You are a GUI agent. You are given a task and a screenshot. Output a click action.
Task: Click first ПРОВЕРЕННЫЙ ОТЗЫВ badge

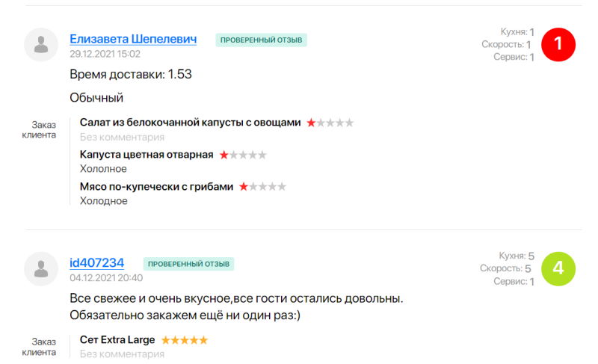(262, 40)
